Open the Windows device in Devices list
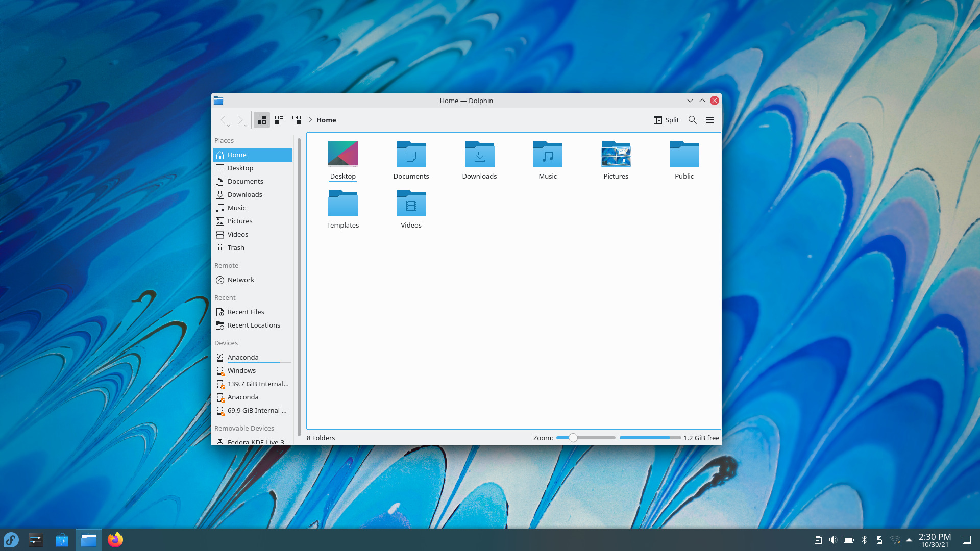The height and width of the screenshot is (551, 980). [x=242, y=370]
